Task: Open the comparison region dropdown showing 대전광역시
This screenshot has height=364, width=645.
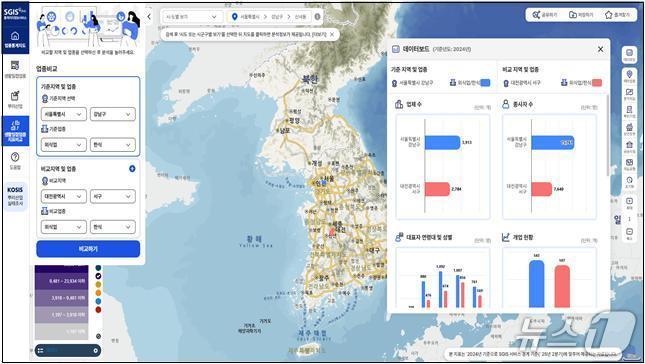Action: coord(64,196)
